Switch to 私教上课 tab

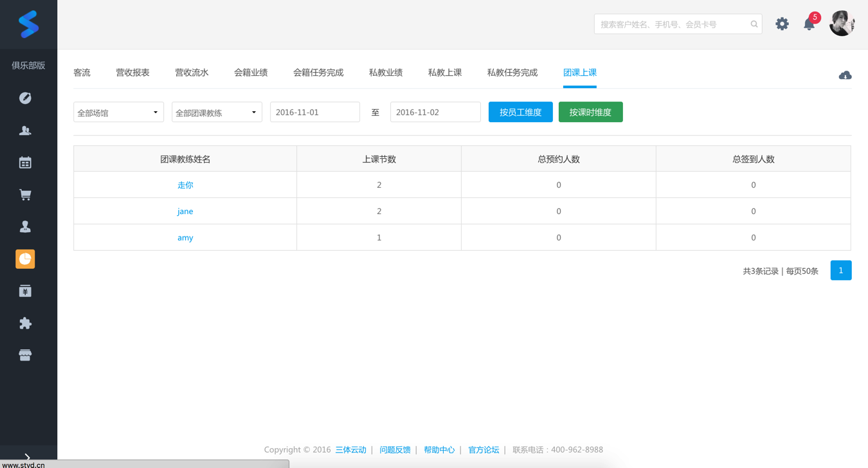pos(445,73)
